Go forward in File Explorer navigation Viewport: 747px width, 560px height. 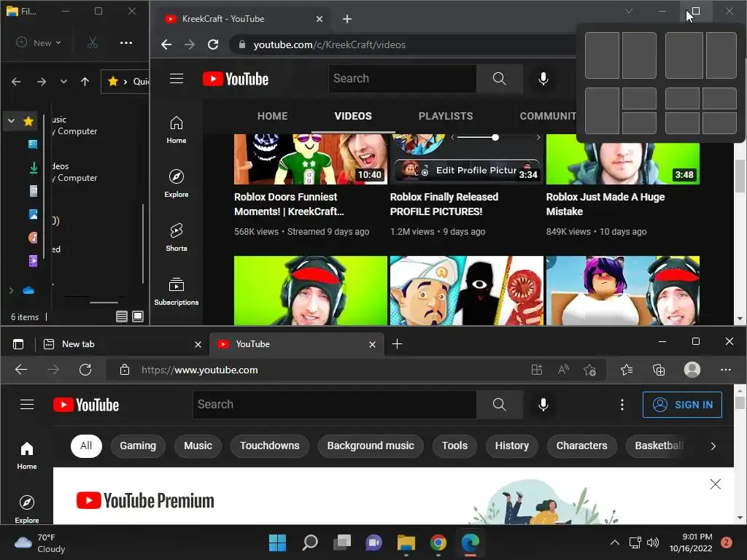pos(42,82)
